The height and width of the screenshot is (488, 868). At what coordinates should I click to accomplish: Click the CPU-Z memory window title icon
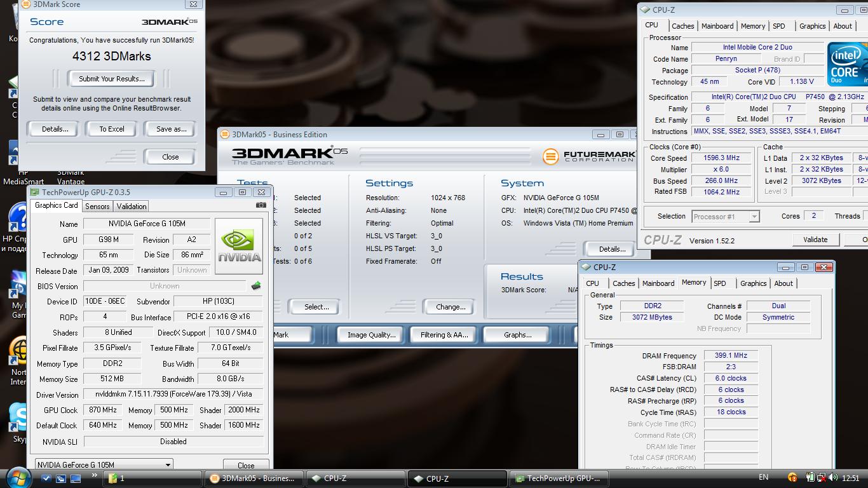point(587,268)
